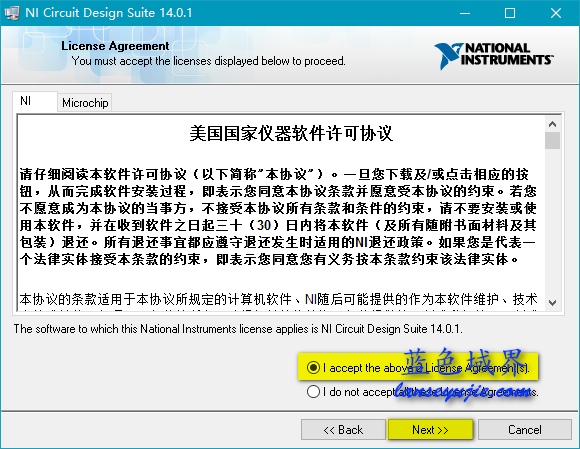Select the NI license tab
Image resolution: width=580 pixels, height=449 pixels.
[x=35, y=101]
